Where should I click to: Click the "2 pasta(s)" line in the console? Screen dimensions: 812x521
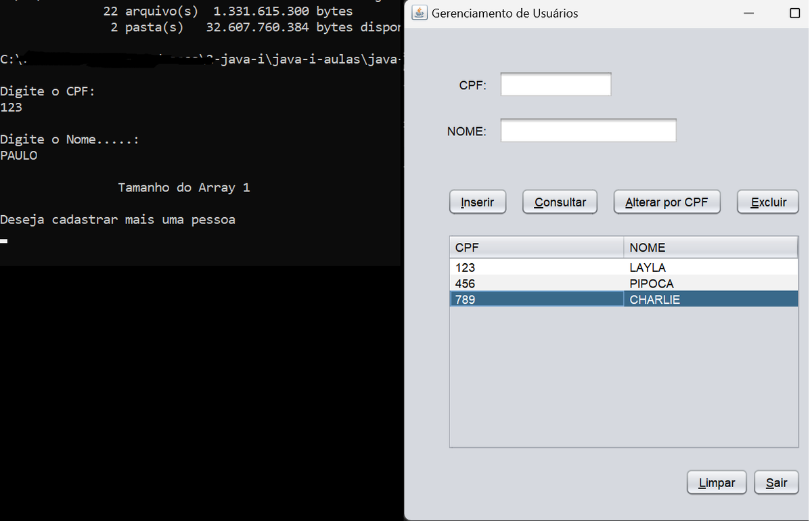click(x=255, y=28)
